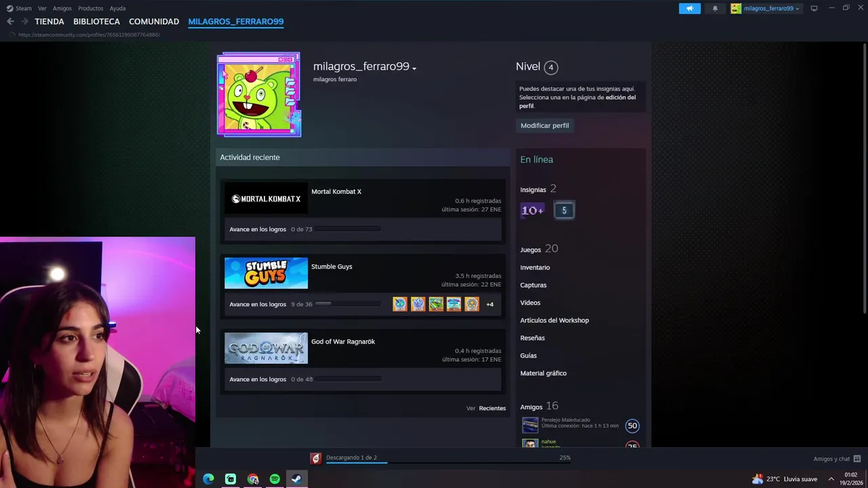Open the Reseñas link
This screenshot has width=868, height=488.
click(532, 338)
